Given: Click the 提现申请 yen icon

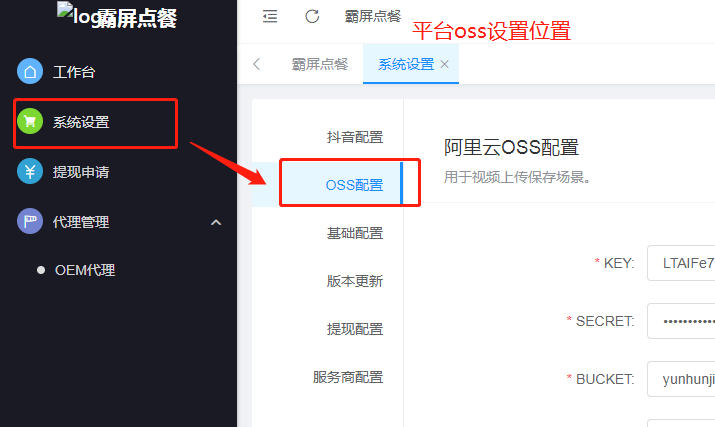Looking at the screenshot, I should 30,172.
